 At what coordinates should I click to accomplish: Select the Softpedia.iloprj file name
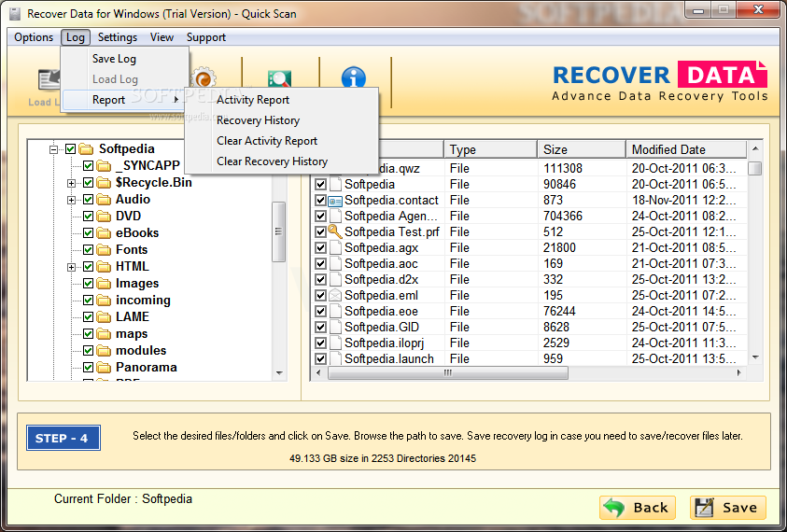coord(384,343)
